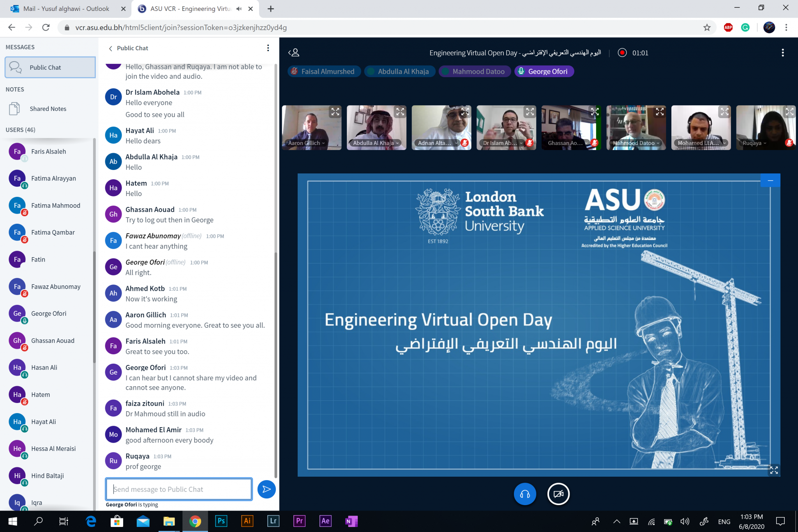Select user Ghassan Aouad in the list
Viewport: 798px width, 532px height.
coord(49,341)
